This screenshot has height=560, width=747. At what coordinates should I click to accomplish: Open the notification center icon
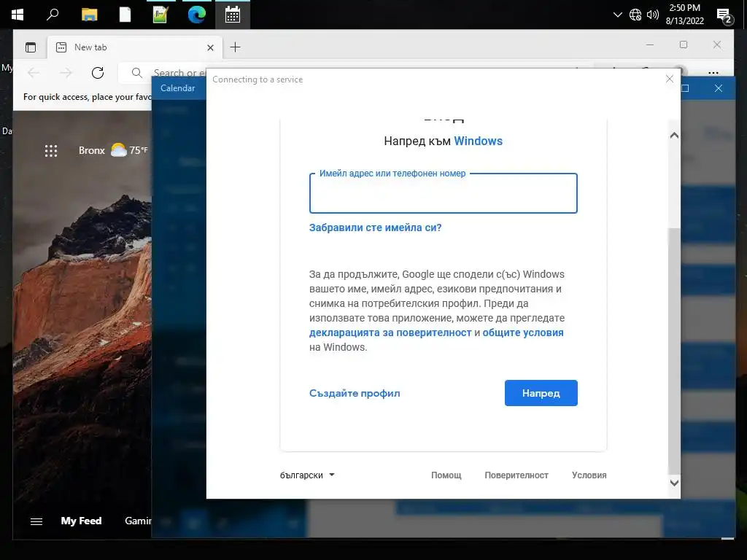[x=724, y=16]
